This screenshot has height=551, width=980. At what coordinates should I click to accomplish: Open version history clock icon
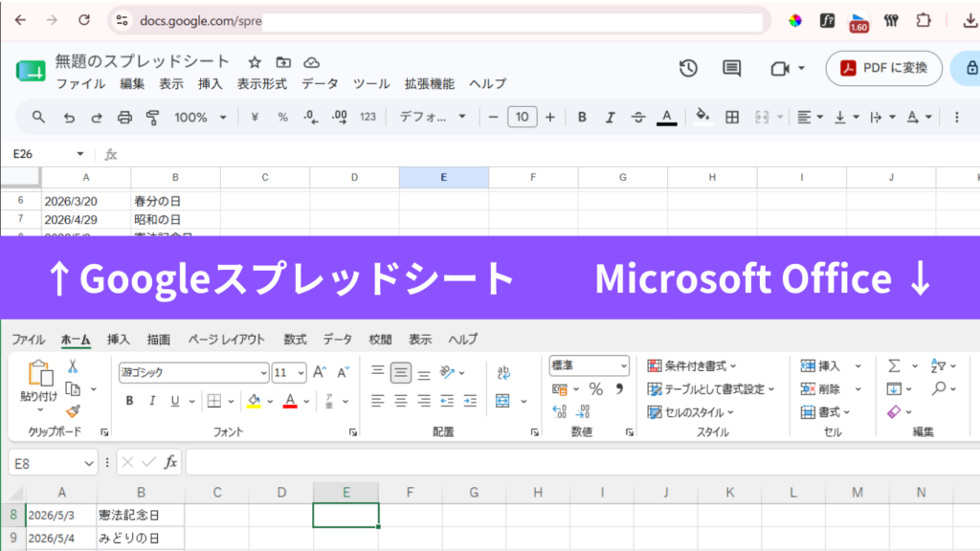[688, 68]
